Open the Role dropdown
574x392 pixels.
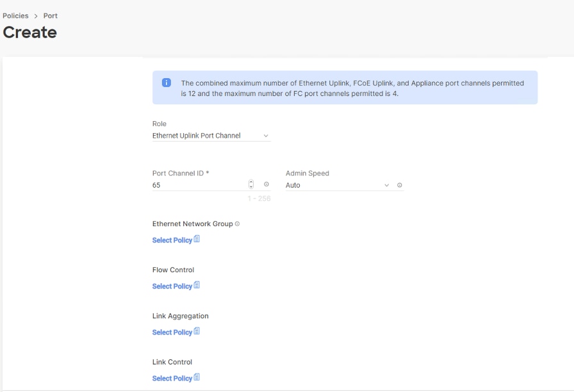click(266, 135)
